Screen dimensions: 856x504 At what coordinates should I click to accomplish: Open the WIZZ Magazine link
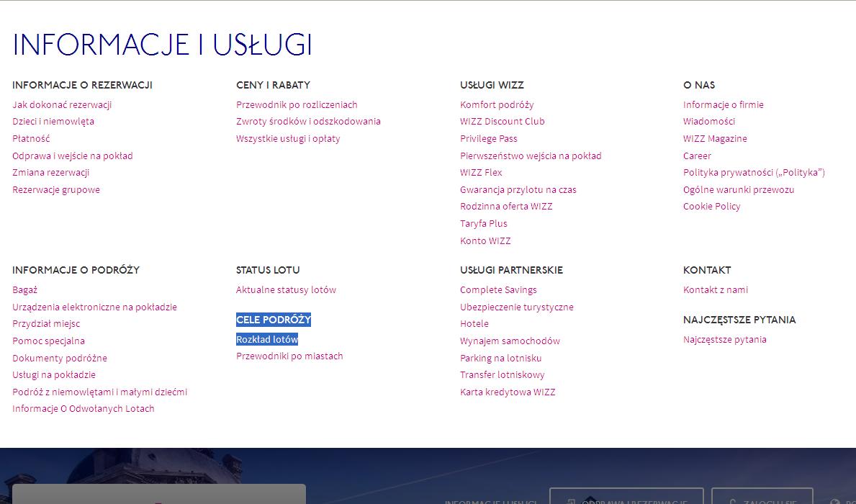(715, 139)
